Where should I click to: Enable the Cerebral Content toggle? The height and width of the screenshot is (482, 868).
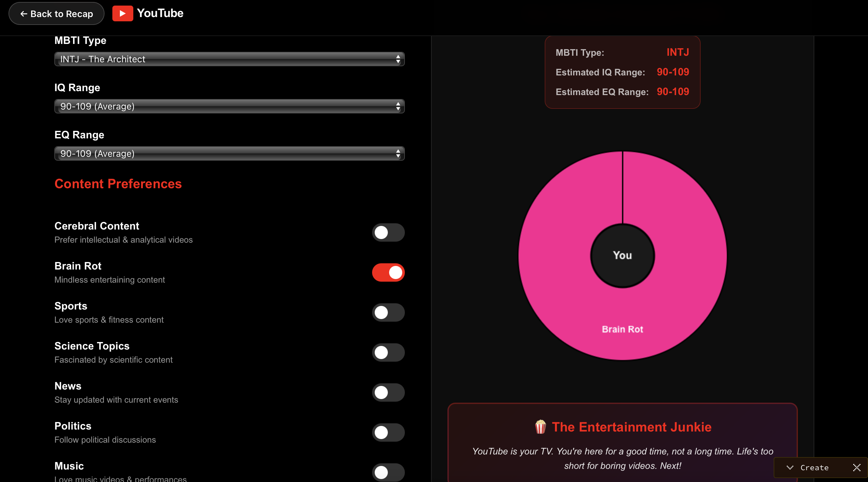tap(388, 232)
